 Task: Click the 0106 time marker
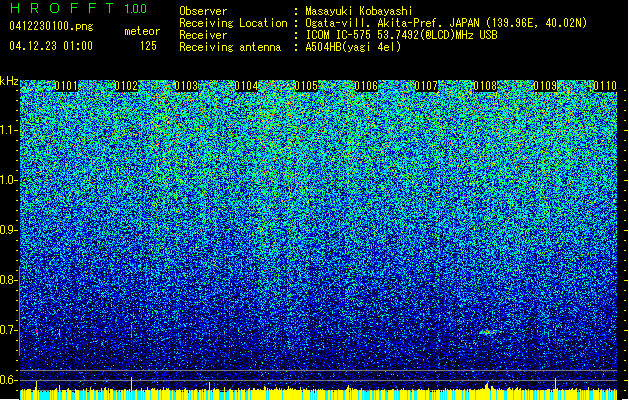(366, 86)
